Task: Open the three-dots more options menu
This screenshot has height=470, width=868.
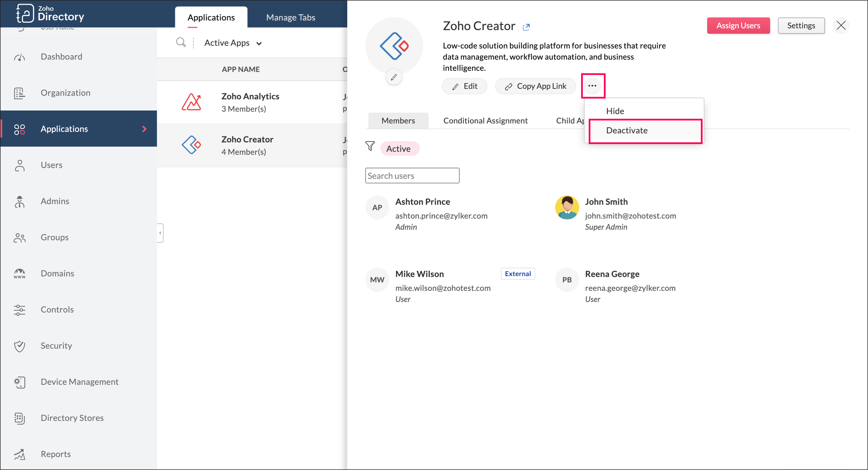Action: click(x=592, y=86)
